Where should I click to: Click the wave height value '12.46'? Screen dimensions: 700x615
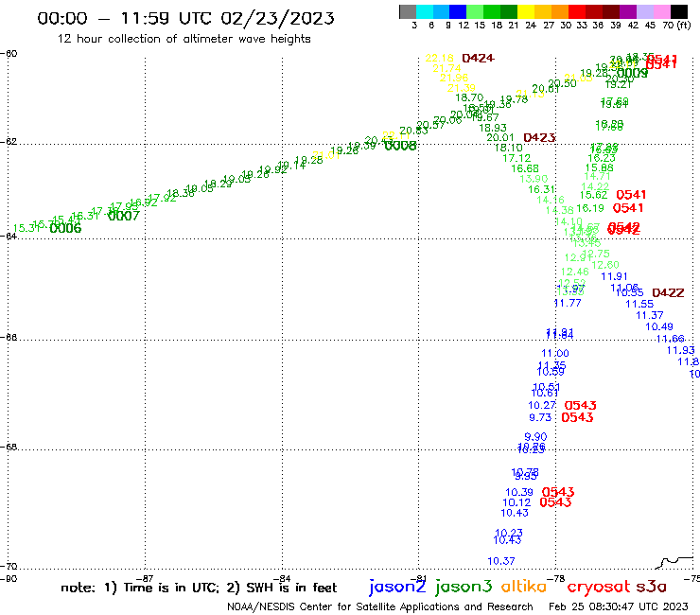(574, 272)
